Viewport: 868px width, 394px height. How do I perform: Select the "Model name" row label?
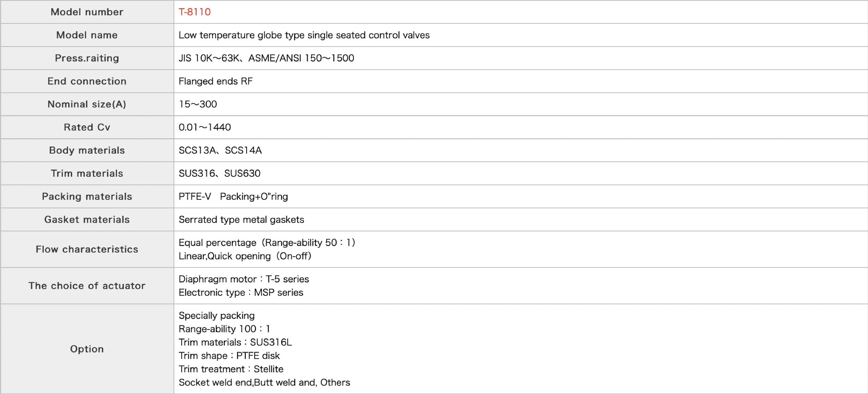pyautogui.click(x=87, y=35)
